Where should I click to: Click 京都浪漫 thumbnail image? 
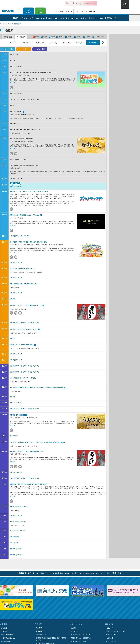(91, 421)
